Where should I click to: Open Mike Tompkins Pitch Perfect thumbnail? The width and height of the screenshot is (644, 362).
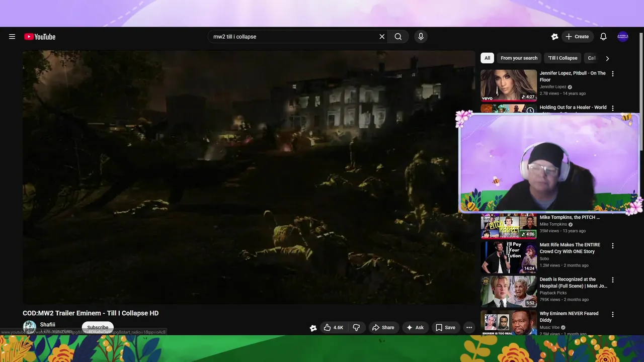point(509,226)
